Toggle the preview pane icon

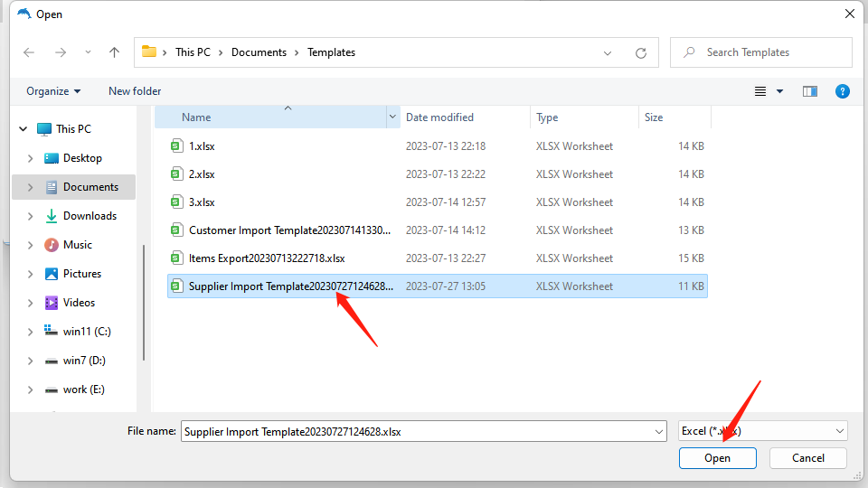click(810, 91)
